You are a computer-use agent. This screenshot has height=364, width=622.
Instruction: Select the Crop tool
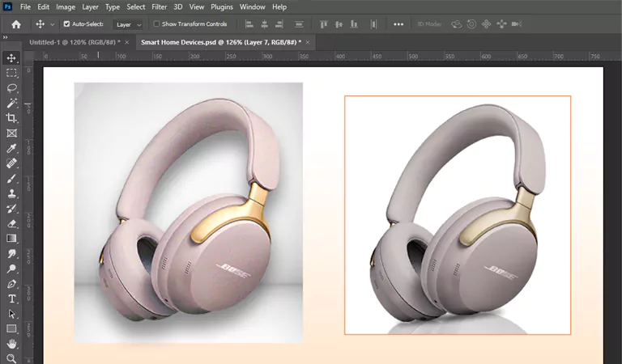(x=11, y=118)
